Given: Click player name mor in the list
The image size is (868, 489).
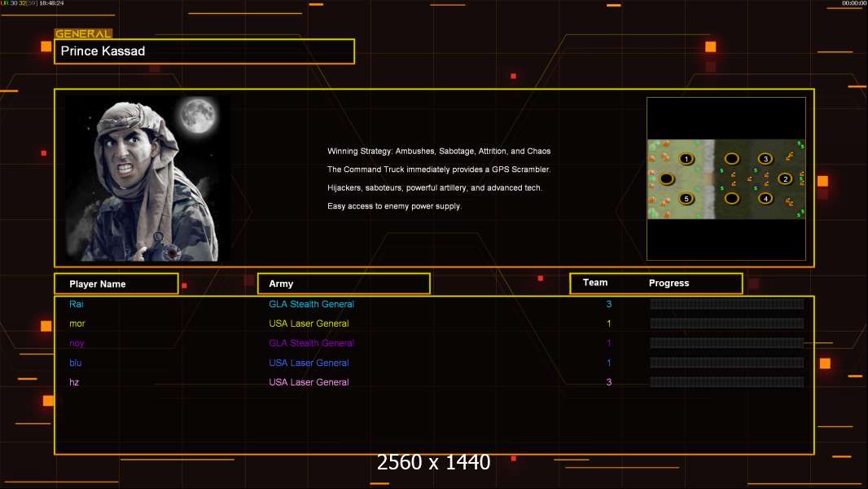Looking at the screenshot, I should click(77, 324).
